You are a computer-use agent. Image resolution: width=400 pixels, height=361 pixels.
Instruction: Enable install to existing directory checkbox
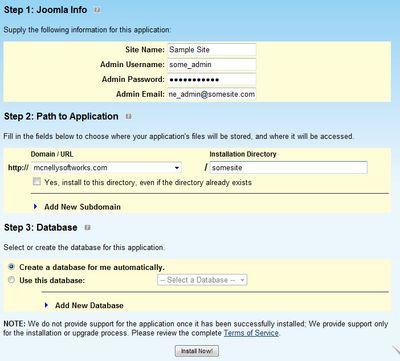[37, 182]
